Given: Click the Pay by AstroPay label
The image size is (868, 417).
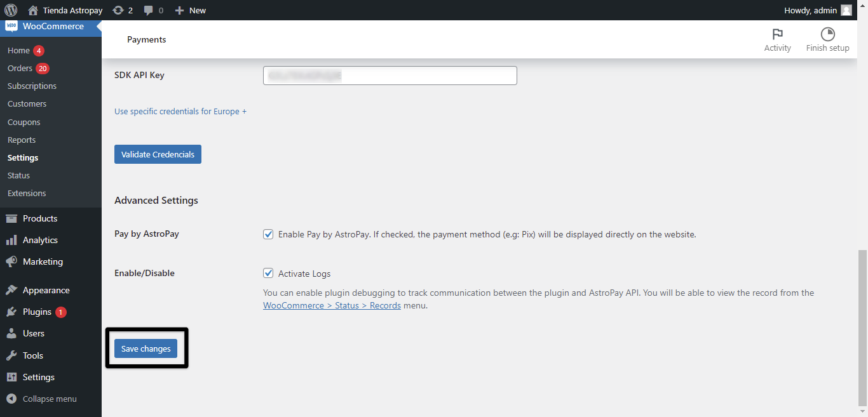Looking at the screenshot, I should pos(147,234).
